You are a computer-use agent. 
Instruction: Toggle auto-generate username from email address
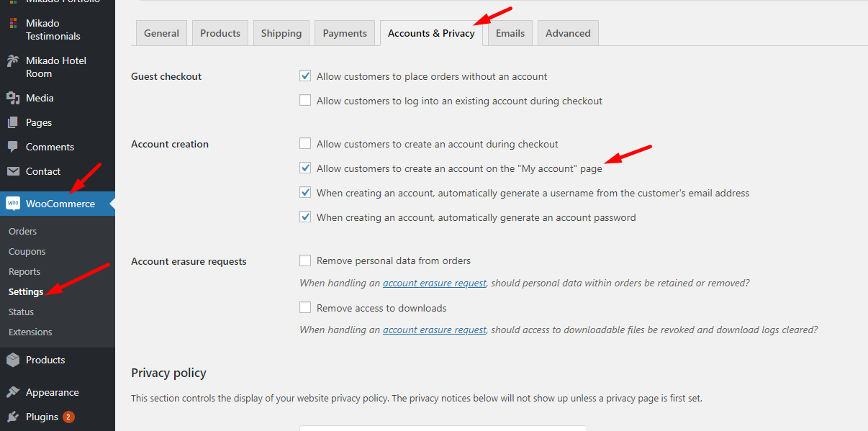tap(305, 193)
